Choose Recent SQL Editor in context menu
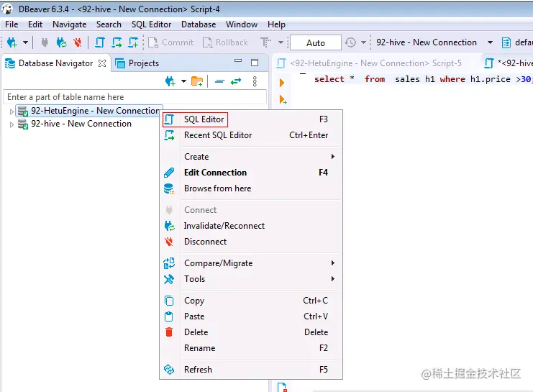 pyautogui.click(x=251, y=135)
